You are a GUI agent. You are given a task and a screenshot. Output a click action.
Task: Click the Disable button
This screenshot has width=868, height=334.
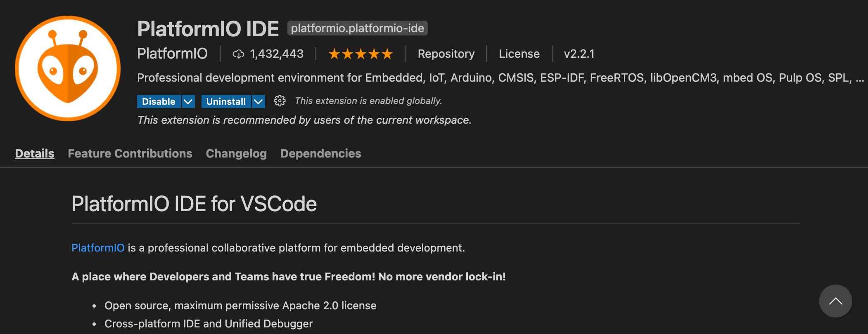[x=159, y=101]
